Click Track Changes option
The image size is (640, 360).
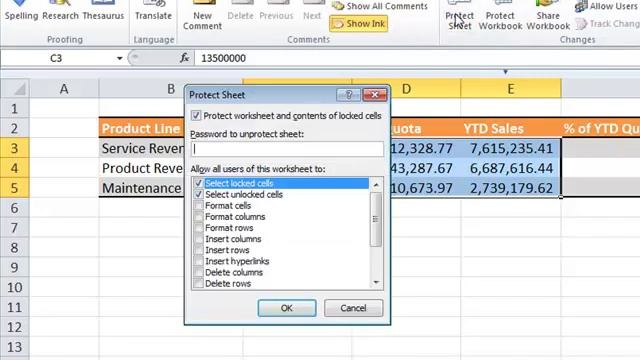click(608, 24)
